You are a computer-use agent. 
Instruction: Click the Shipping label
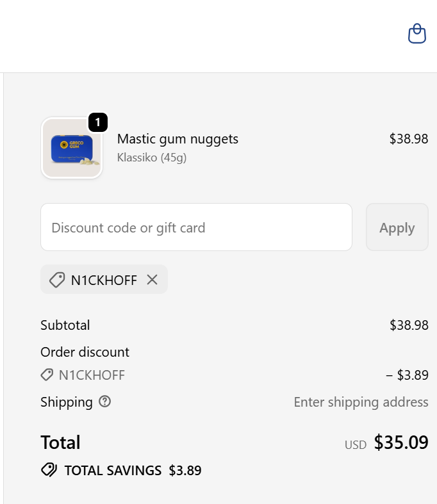[67, 402]
